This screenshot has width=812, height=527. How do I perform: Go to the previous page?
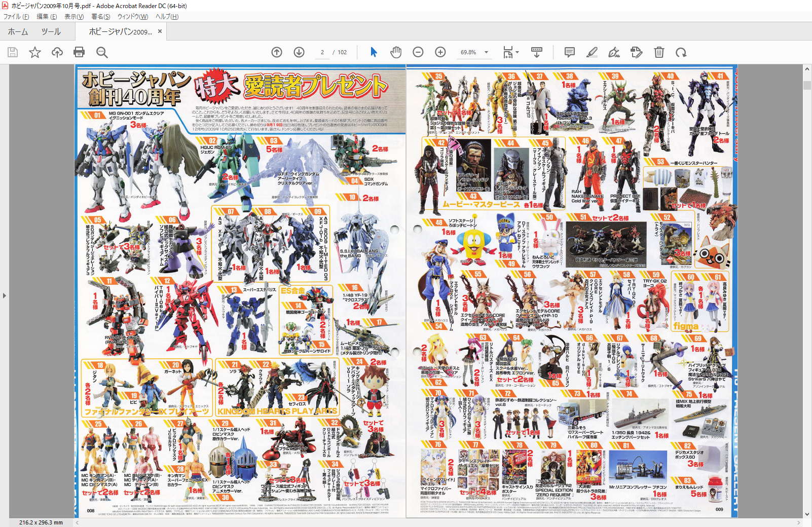(277, 52)
